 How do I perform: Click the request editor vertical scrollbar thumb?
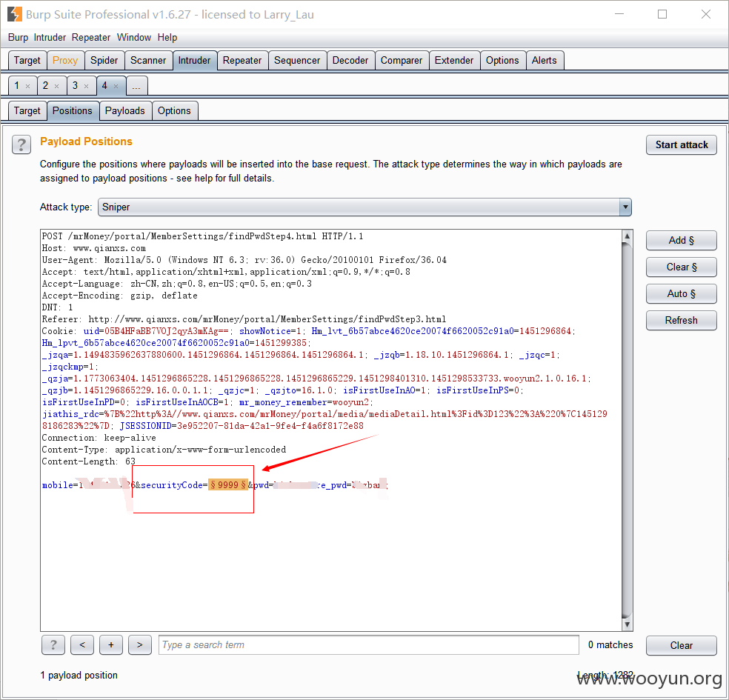coord(628,430)
